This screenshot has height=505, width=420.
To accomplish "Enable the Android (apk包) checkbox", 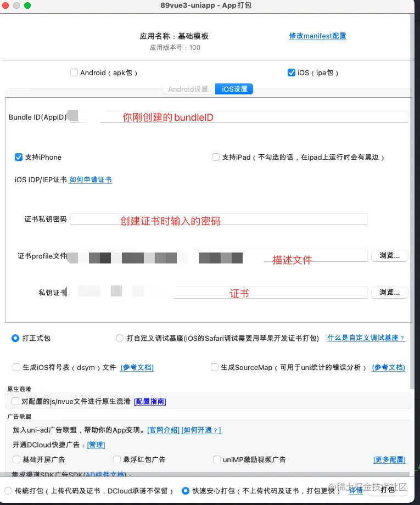I will tap(74, 72).
